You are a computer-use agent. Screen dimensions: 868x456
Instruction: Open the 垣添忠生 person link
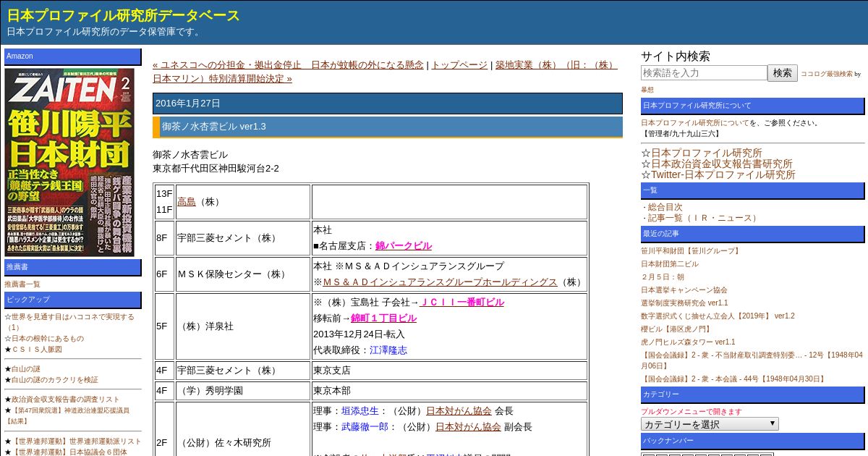[360, 410]
